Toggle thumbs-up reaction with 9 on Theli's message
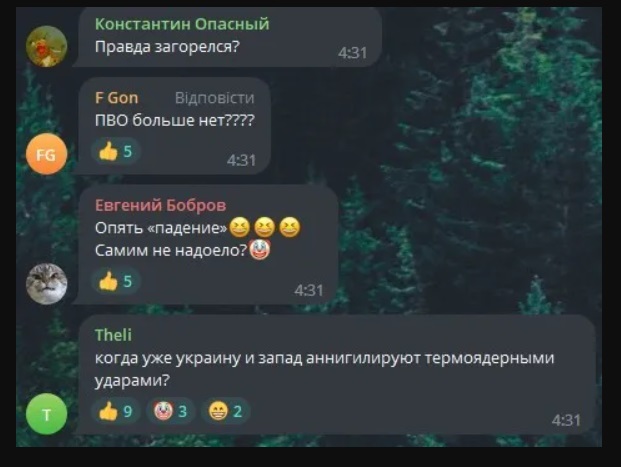 (x=115, y=411)
